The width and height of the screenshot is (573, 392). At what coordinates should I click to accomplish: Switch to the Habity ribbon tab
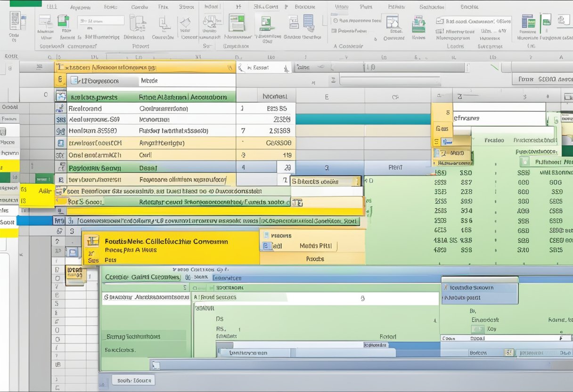pos(397,8)
